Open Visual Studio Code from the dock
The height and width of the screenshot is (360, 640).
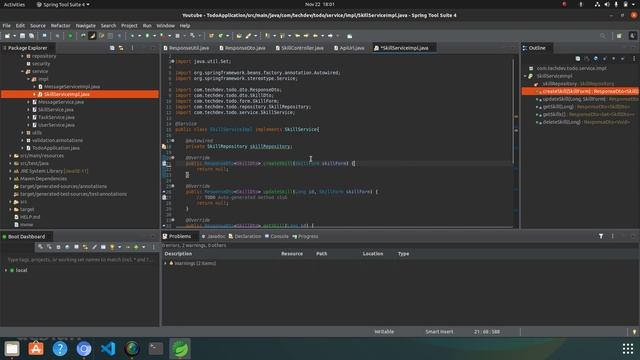(x=108, y=349)
